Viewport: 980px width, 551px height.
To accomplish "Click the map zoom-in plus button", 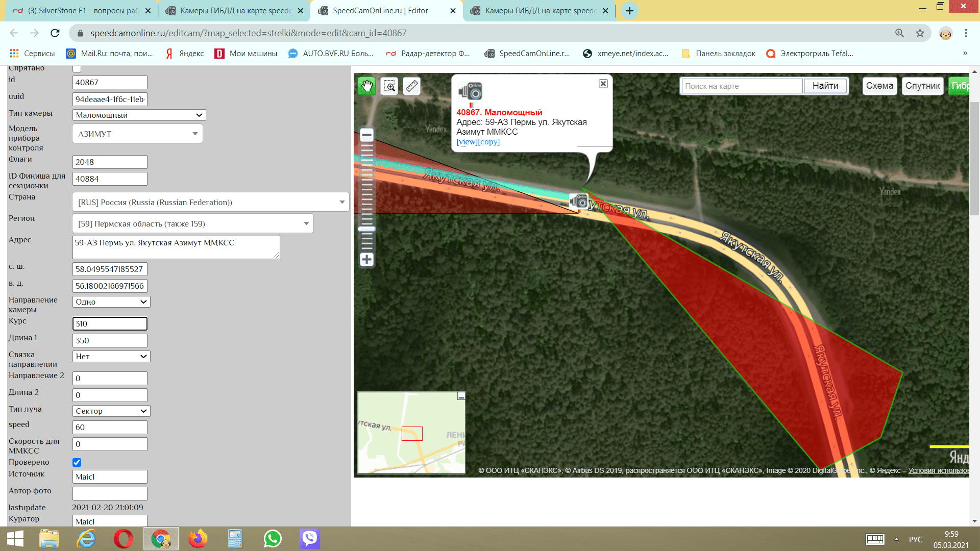I will 366,259.
